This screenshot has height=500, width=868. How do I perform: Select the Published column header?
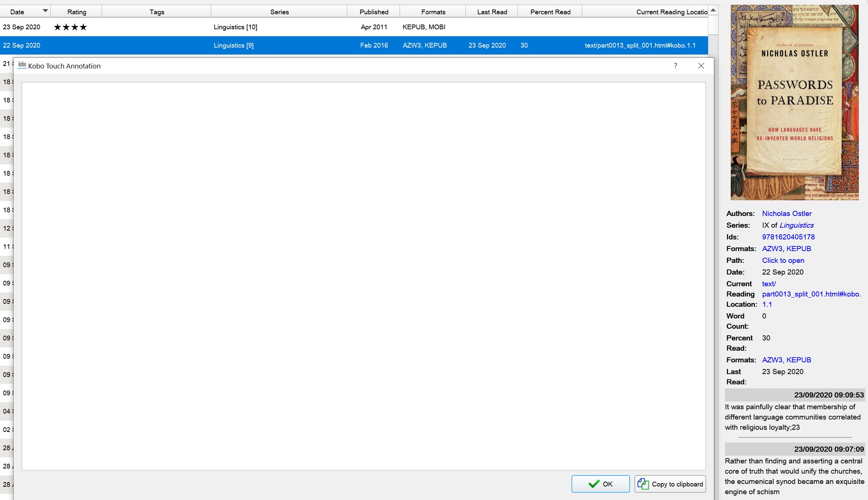373,12
